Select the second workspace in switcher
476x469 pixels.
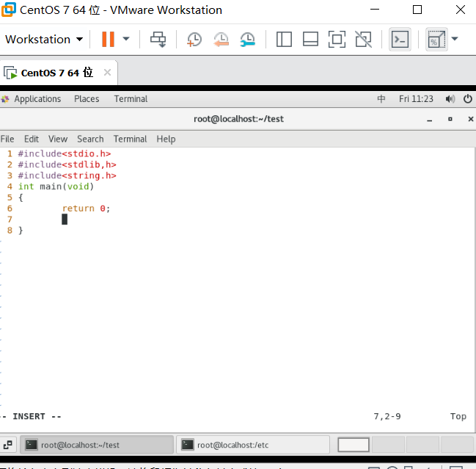tap(388, 445)
